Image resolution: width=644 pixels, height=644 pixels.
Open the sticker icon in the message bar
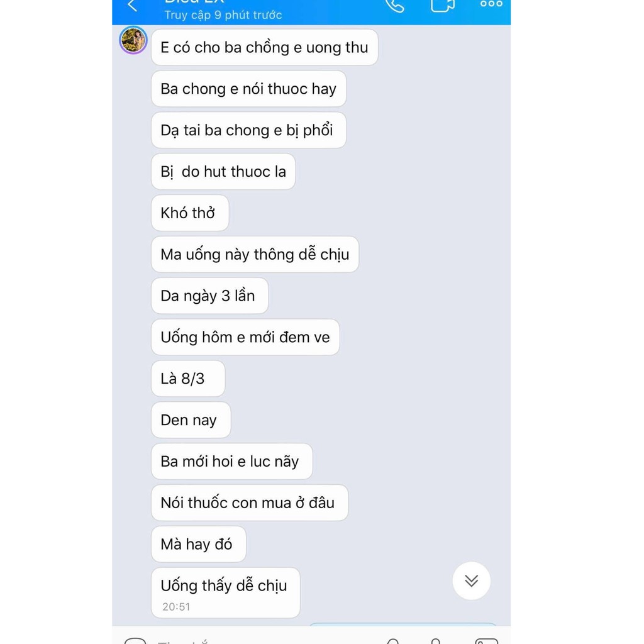coord(135,641)
